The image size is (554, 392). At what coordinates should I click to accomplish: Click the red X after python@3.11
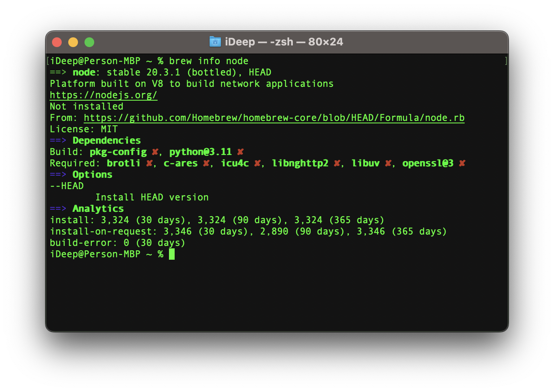(x=240, y=152)
